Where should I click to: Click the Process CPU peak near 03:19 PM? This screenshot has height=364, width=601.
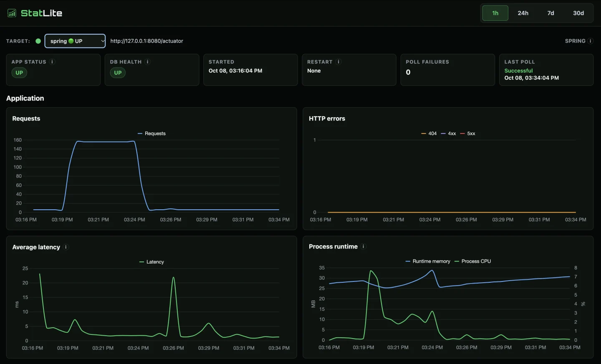coord(371,271)
